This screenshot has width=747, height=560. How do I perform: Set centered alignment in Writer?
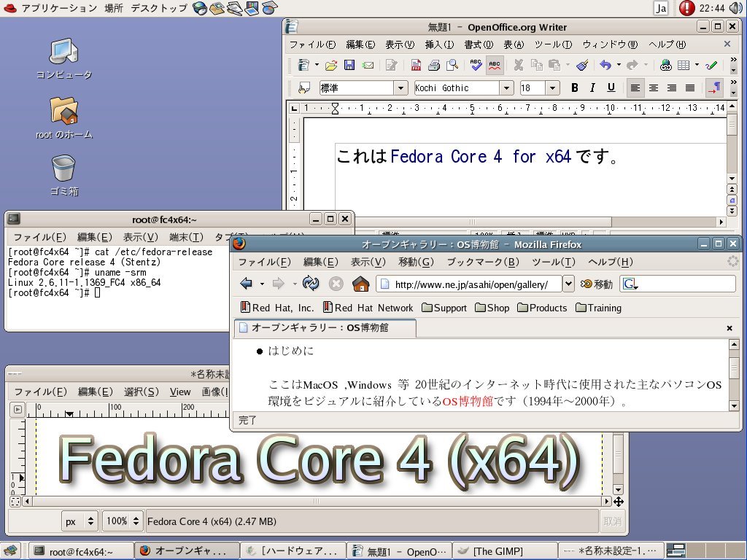click(x=654, y=87)
